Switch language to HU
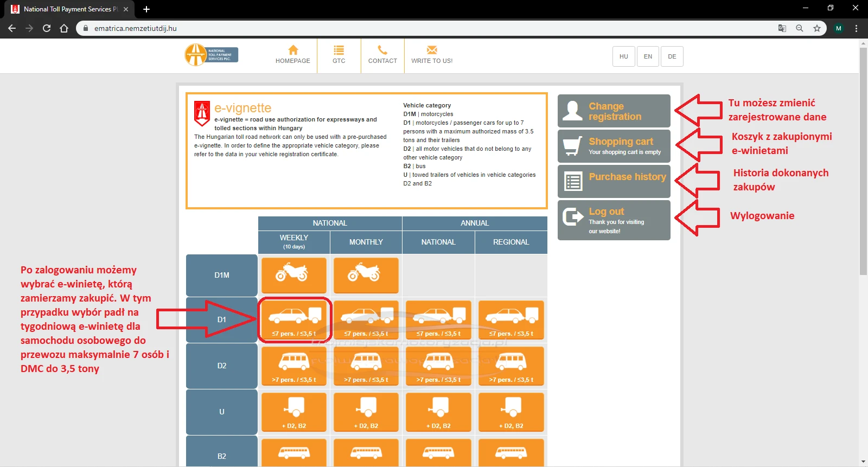The width and height of the screenshot is (868, 467). click(x=624, y=56)
